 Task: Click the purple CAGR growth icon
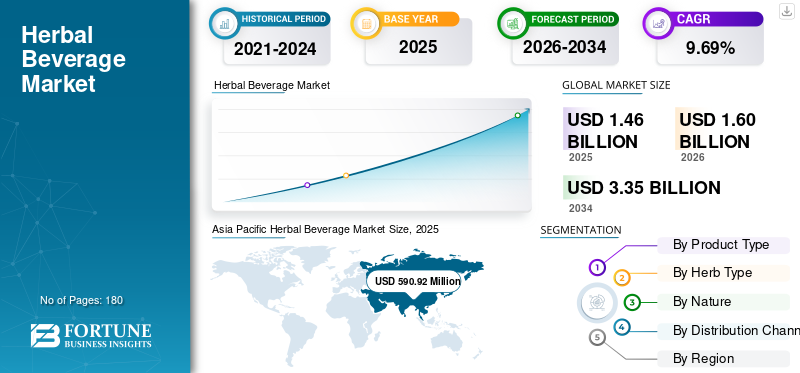point(657,23)
